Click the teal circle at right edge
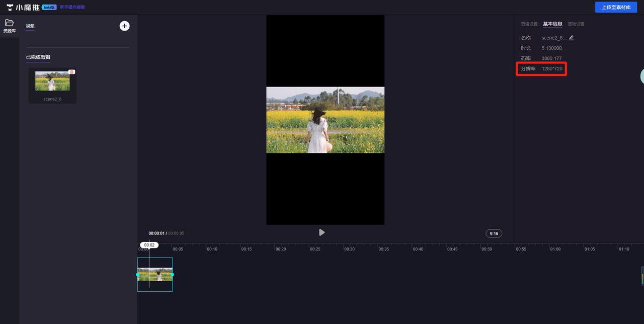 click(x=642, y=76)
